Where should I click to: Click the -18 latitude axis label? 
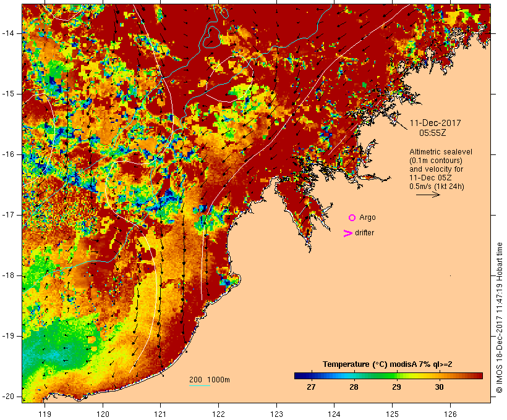(8, 275)
